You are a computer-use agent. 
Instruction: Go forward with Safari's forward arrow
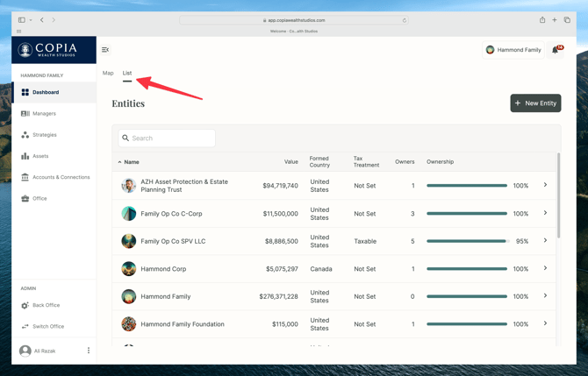click(x=54, y=20)
